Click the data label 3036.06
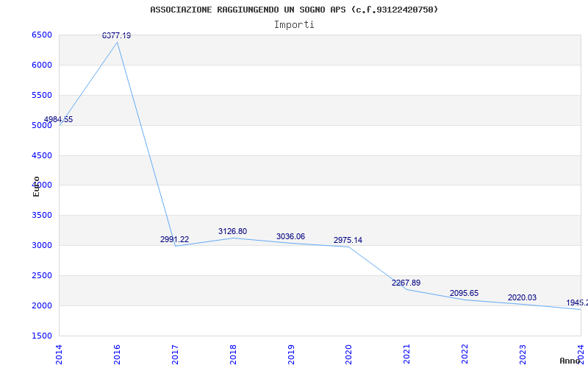 pyautogui.click(x=290, y=236)
